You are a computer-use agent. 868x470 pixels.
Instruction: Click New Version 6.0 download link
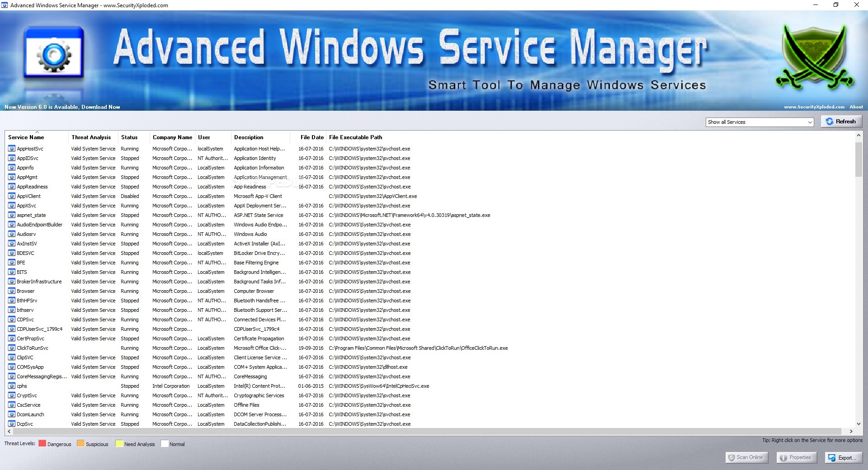coord(62,107)
